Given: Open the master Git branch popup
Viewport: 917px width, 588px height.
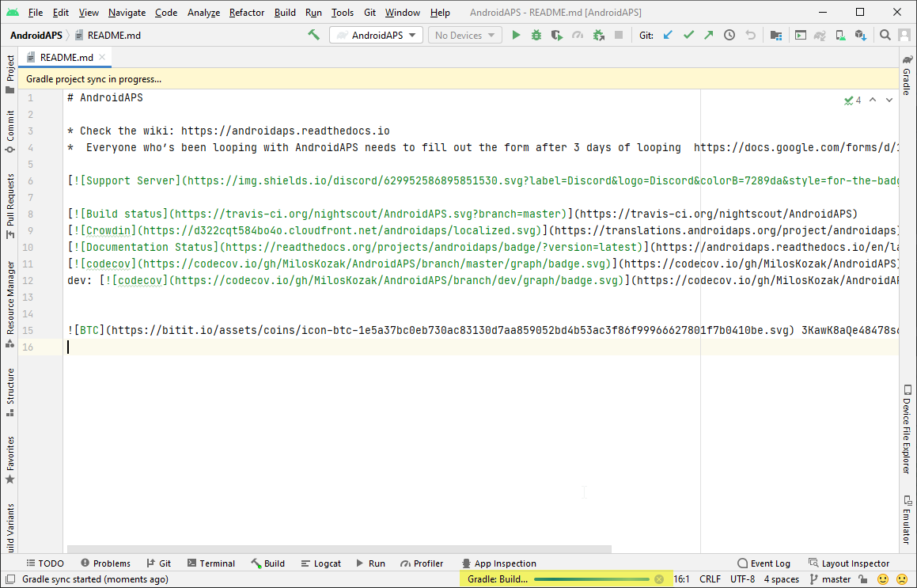Looking at the screenshot, I should (831, 579).
